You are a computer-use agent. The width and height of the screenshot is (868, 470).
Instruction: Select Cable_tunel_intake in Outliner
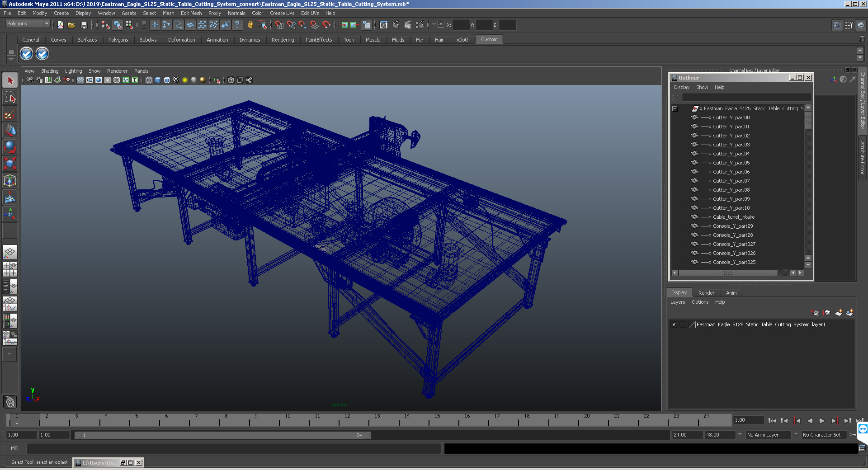[x=734, y=217]
